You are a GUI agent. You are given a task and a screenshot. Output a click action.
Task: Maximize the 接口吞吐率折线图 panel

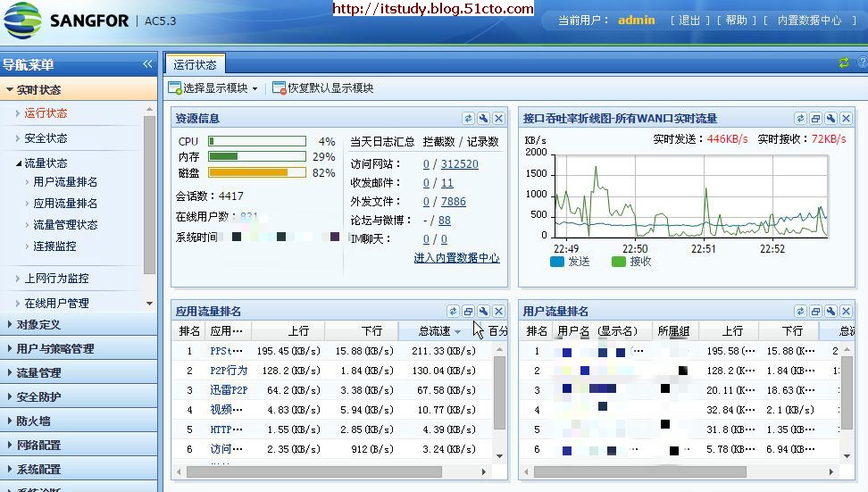[x=815, y=119]
